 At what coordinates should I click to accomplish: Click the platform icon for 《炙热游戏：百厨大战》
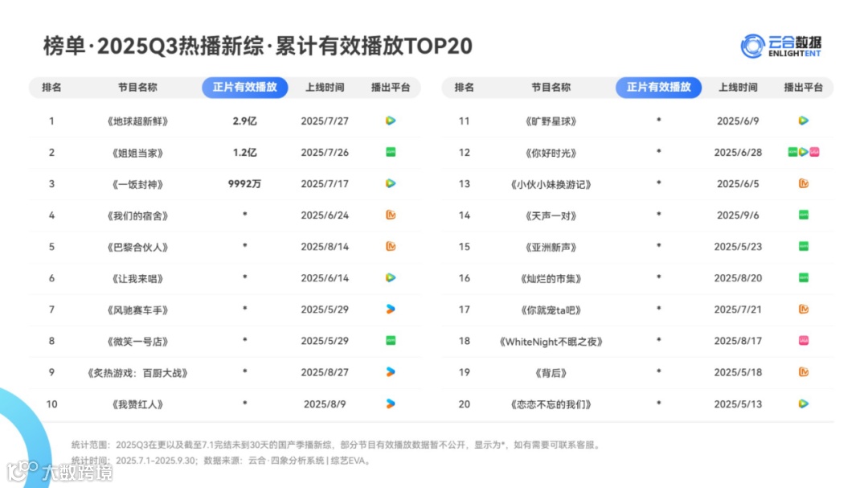[391, 372]
